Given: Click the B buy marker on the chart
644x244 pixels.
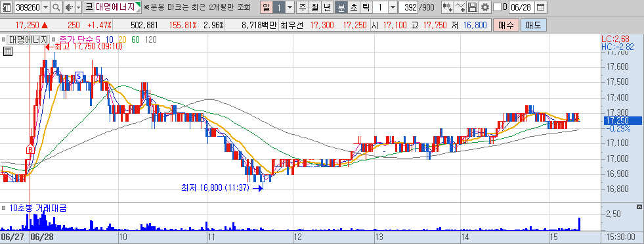Looking at the screenshot, I should (x=30, y=150).
